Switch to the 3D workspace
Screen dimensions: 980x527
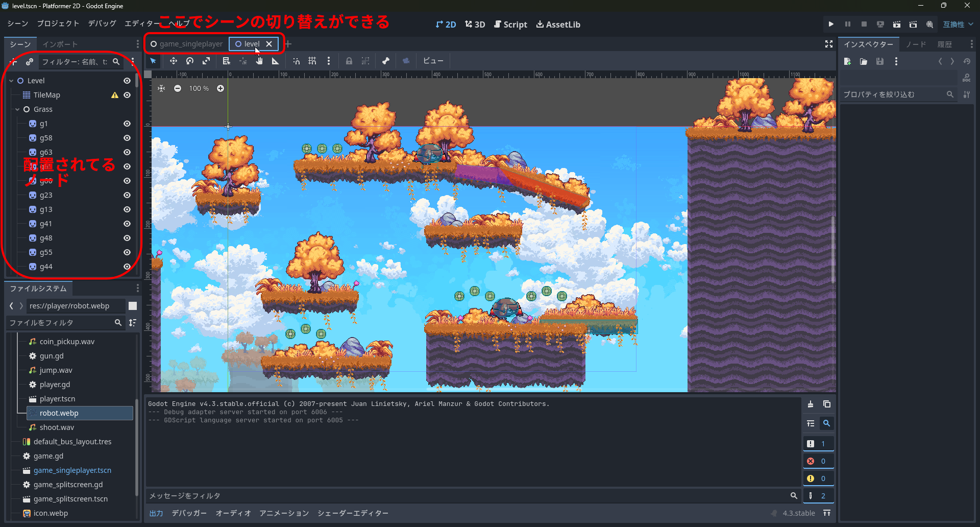pos(475,25)
